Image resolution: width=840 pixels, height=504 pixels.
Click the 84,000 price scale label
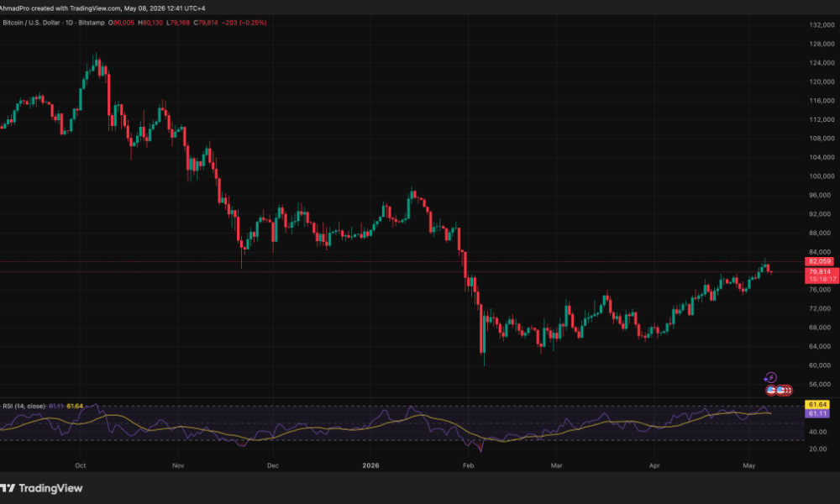822,252
